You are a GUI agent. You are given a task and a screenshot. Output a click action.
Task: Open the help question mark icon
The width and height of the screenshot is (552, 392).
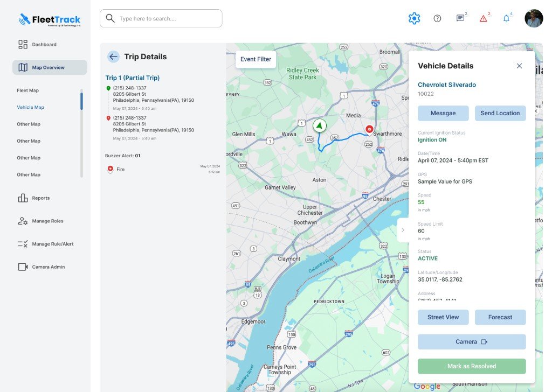pos(437,18)
